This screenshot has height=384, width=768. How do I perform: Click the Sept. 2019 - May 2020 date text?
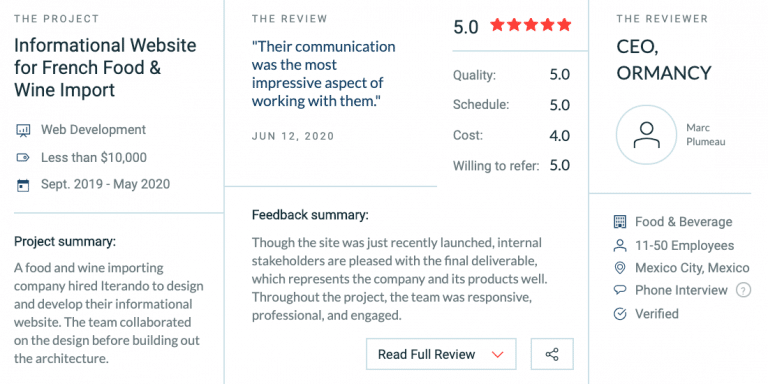point(105,184)
